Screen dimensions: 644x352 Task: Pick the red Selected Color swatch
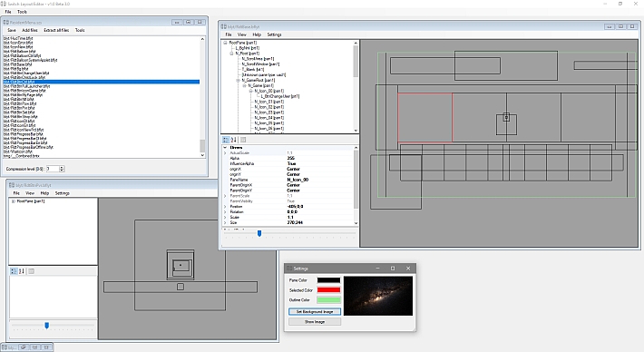[328, 290]
